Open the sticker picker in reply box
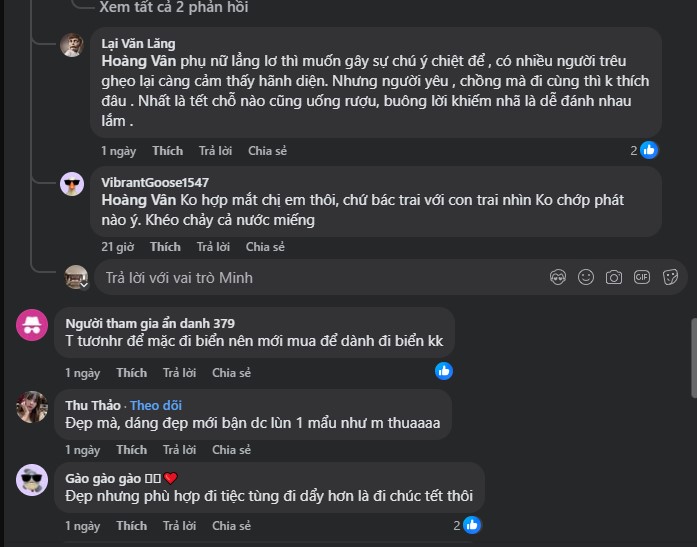The width and height of the screenshot is (697, 547). pos(670,277)
